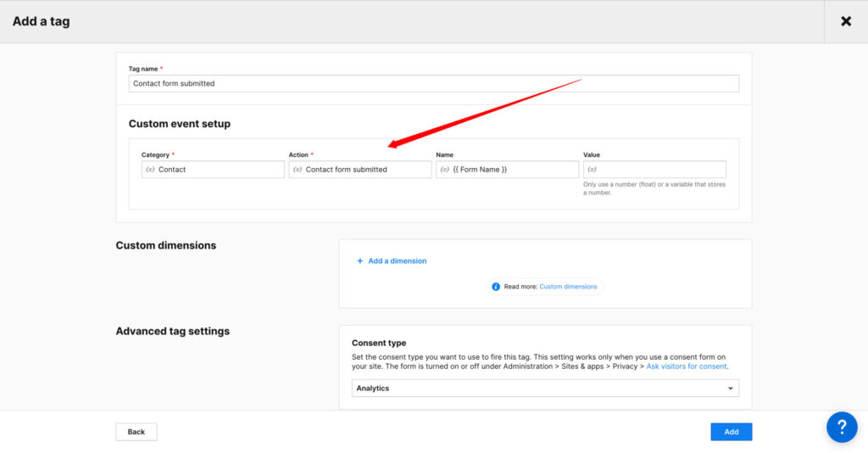Click the variable icon in Name field
This screenshot has width=868, height=453.
pyautogui.click(x=444, y=170)
